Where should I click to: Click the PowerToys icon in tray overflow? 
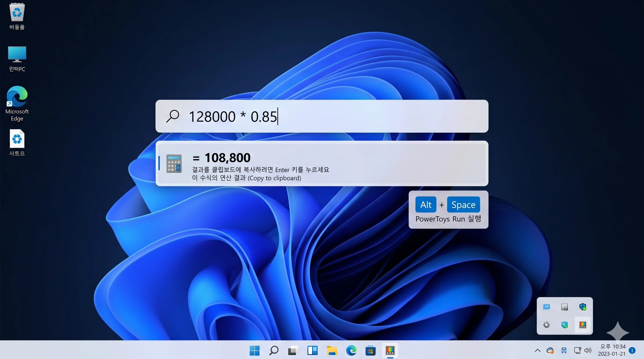click(x=583, y=325)
